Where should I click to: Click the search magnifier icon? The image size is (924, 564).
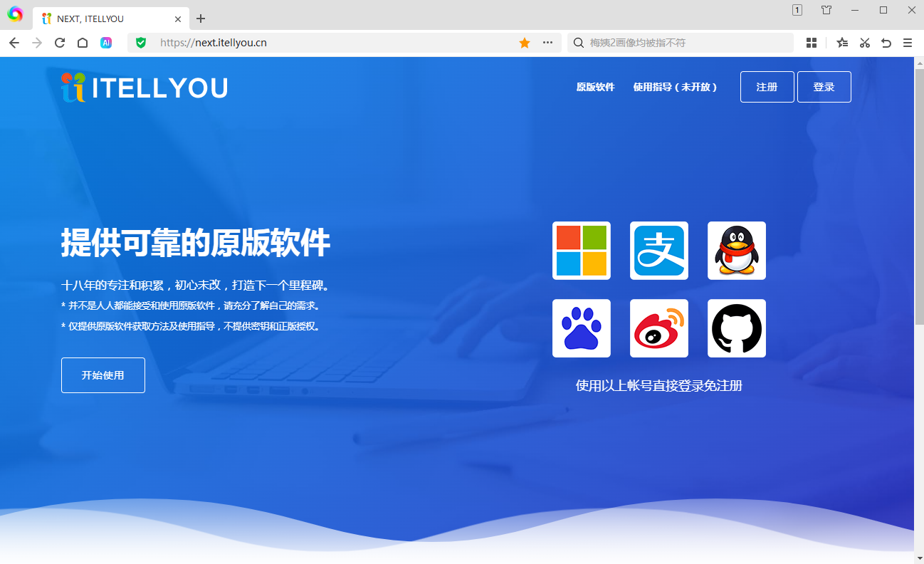(579, 43)
